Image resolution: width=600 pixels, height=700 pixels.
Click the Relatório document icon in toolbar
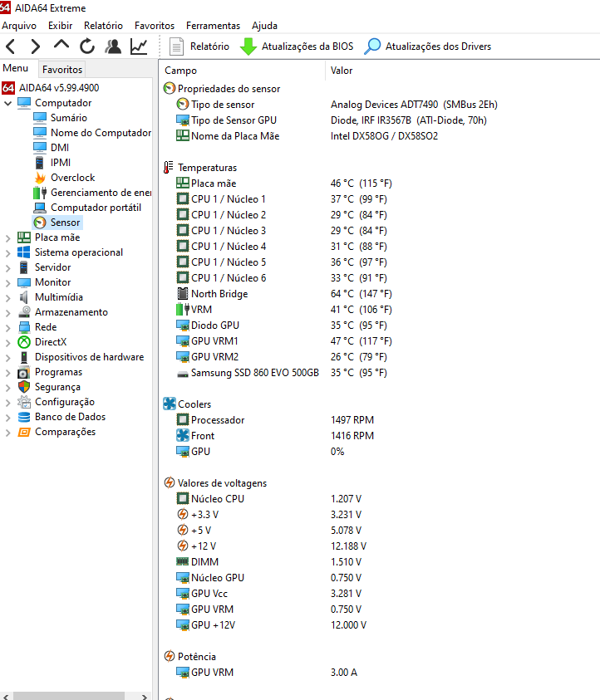pos(176,47)
